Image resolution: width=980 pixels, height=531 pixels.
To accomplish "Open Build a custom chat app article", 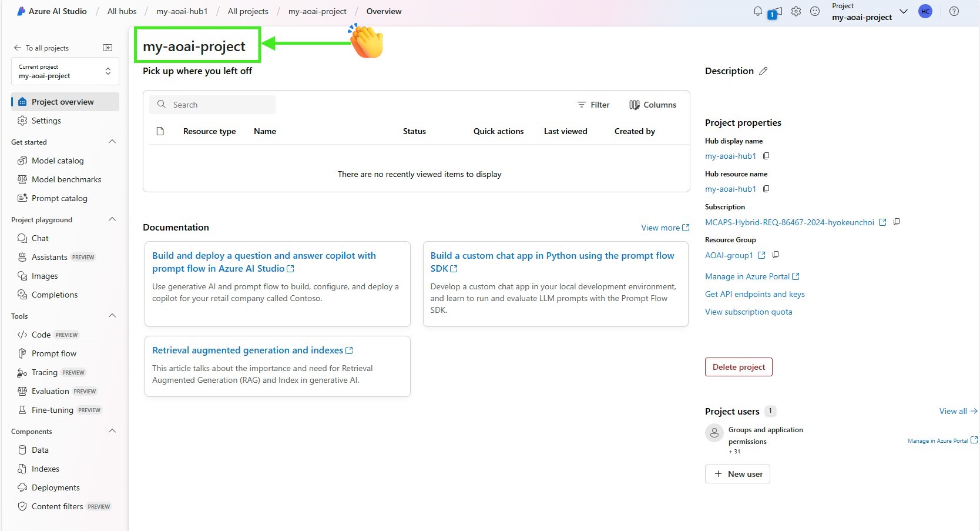I will point(552,262).
